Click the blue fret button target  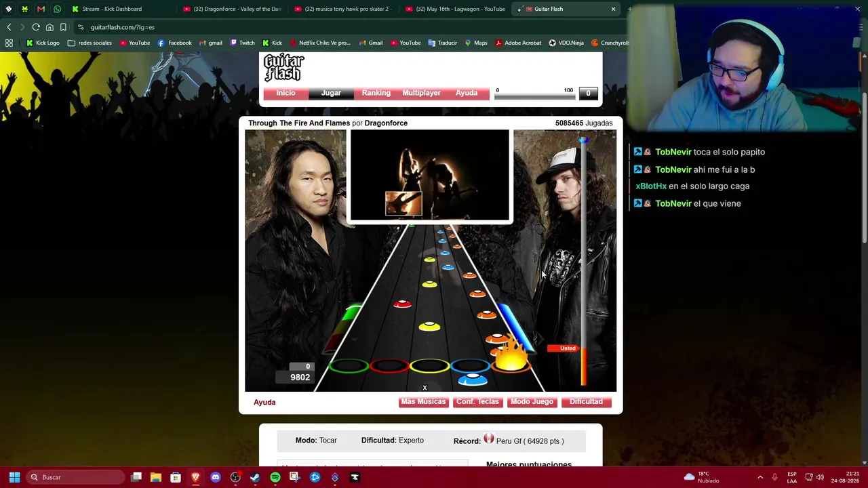pos(471,367)
